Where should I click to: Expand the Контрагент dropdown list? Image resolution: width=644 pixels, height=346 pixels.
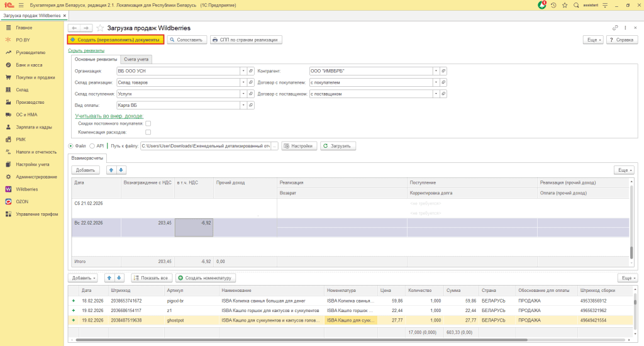pos(436,71)
